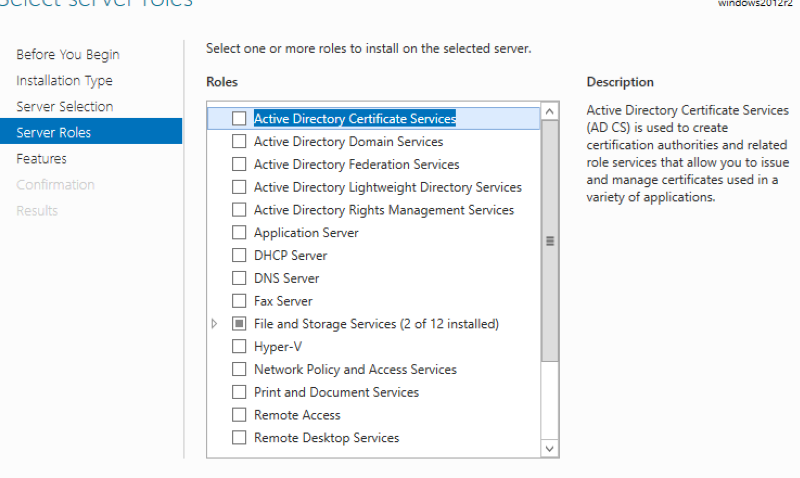Screen dimensions: 800x478
Task: Click the roles list scrollbar thumb
Action: 549,241
